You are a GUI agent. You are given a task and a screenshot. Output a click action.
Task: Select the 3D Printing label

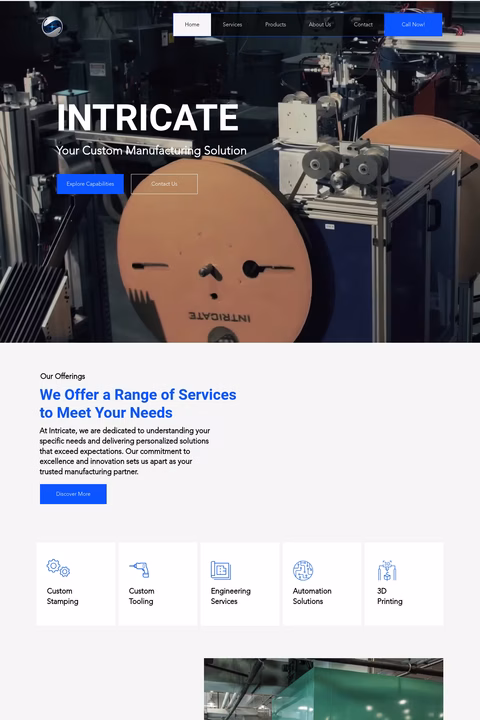click(x=390, y=596)
